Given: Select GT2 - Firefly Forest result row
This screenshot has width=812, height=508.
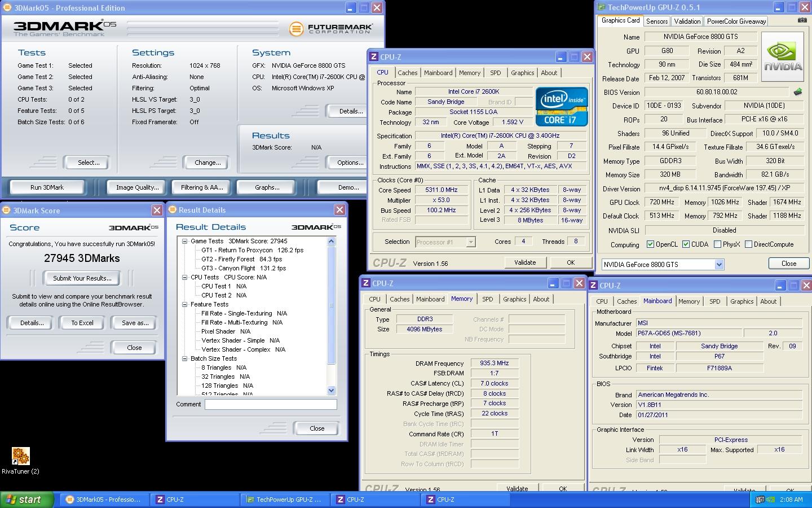Looking at the screenshot, I should click(x=241, y=259).
